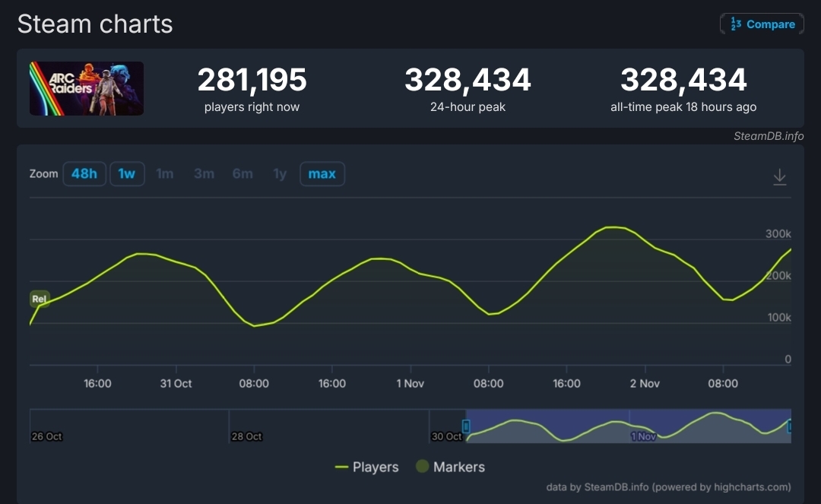Click the data by SteamDB.info footer credit
Viewport: 821px width, 504px height.
point(668,487)
